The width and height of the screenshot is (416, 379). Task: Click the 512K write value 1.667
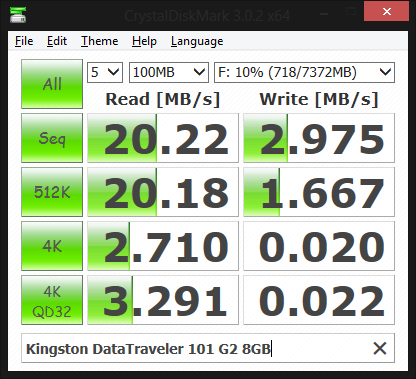pyautogui.click(x=319, y=192)
